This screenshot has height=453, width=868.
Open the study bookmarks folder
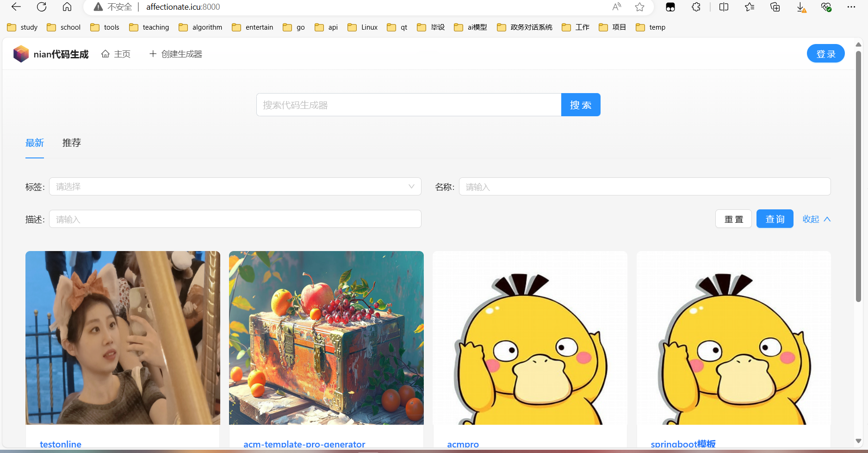click(23, 27)
